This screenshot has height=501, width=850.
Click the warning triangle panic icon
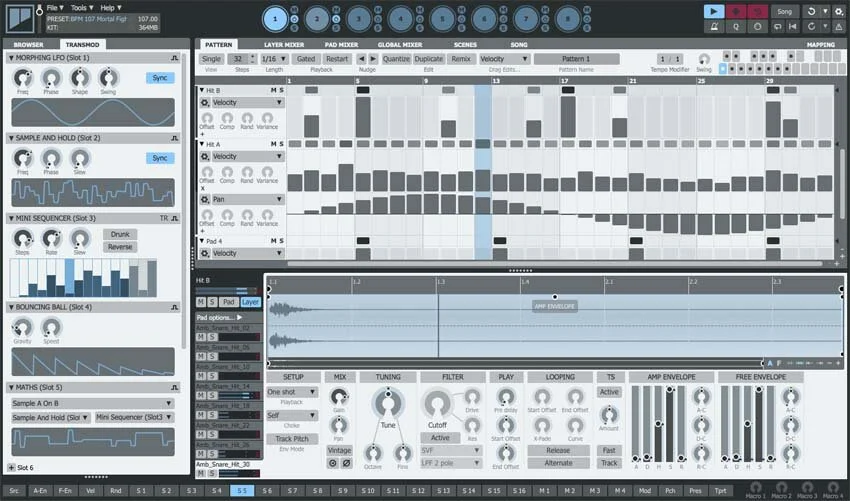point(839,26)
